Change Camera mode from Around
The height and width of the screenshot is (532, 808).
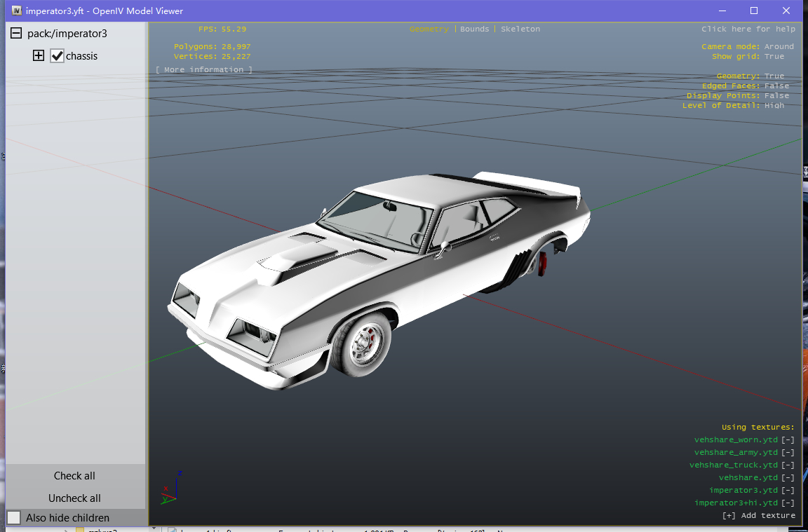pyautogui.click(x=748, y=46)
